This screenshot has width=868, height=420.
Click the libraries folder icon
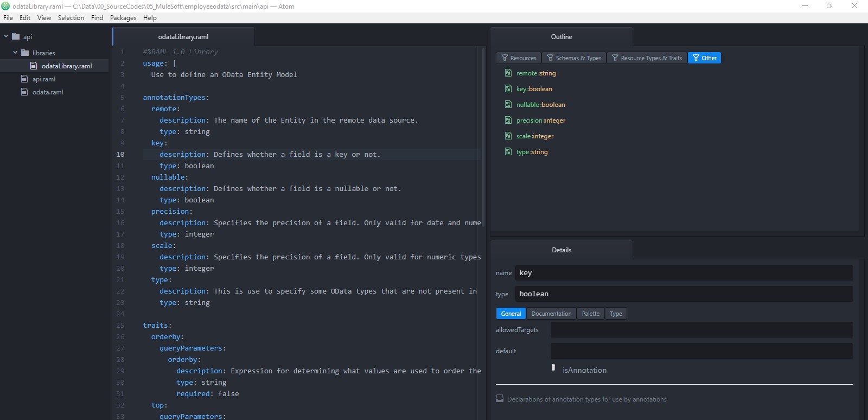click(x=25, y=53)
